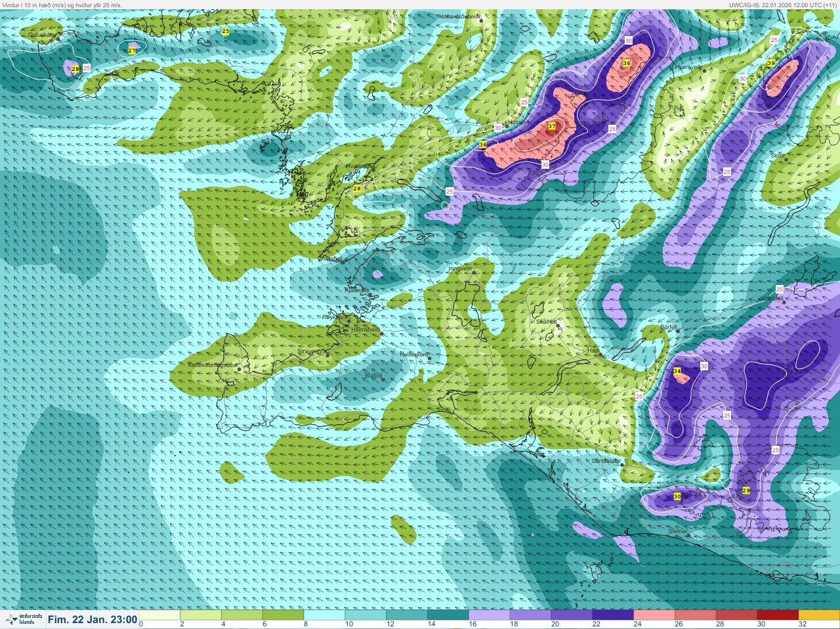Viewport: 840px width, 629px height.
Task: Select the 18–20 m/s purple legend swatch
Action: (530, 615)
